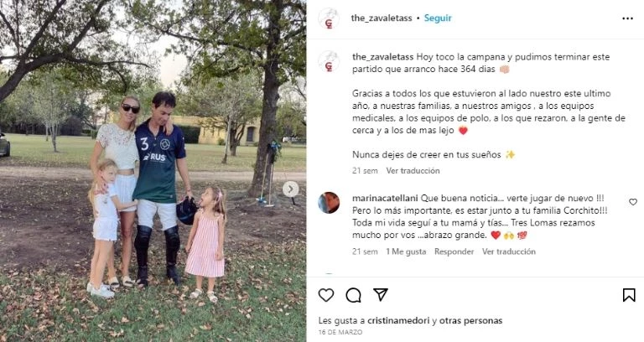Image resolution: width=644 pixels, height=342 pixels.
Task: Open the_zavaletass profile picture in header
Action: point(329,18)
